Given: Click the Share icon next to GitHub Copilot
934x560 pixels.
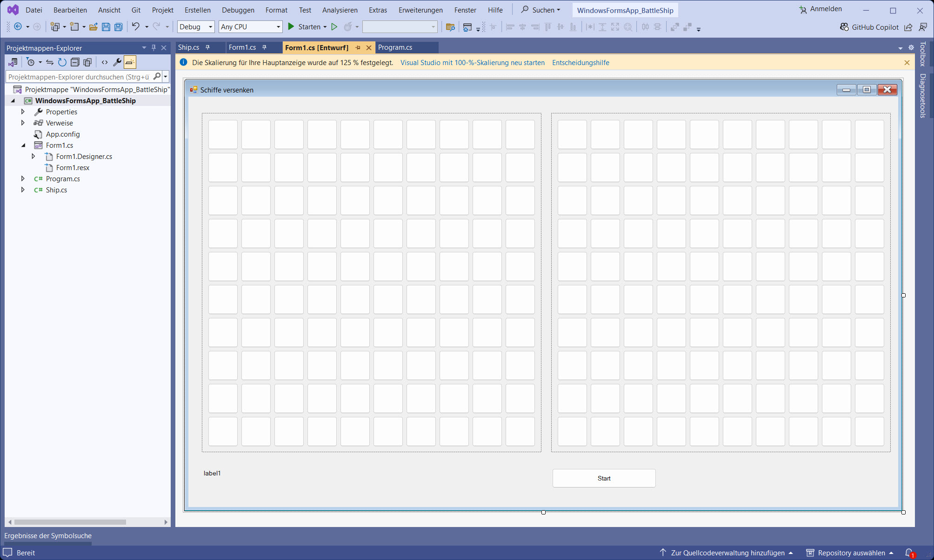Looking at the screenshot, I should [908, 27].
